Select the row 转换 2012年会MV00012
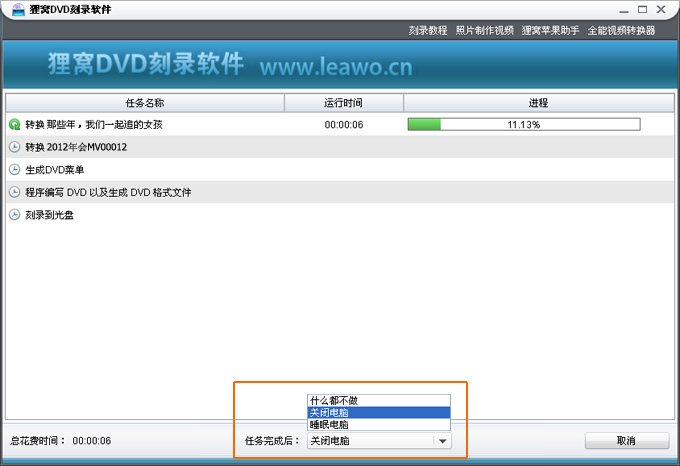This screenshot has width=680, height=466. [340, 147]
